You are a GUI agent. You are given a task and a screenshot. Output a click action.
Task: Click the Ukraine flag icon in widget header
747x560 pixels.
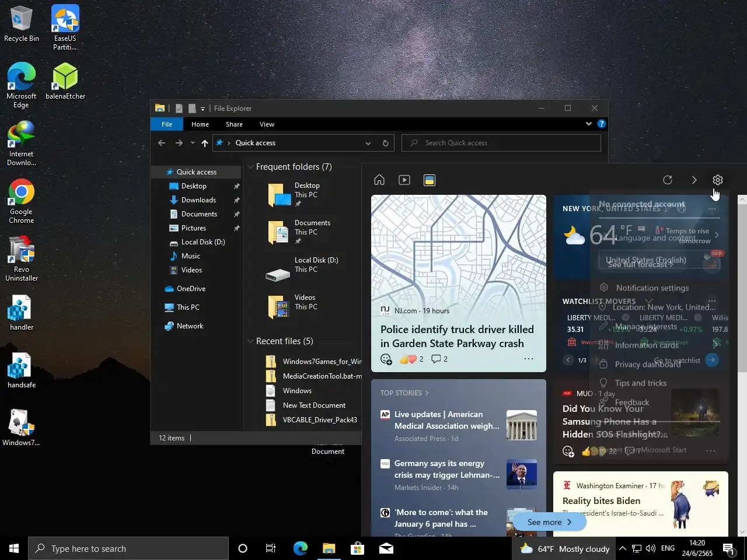pyautogui.click(x=430, y=180)
